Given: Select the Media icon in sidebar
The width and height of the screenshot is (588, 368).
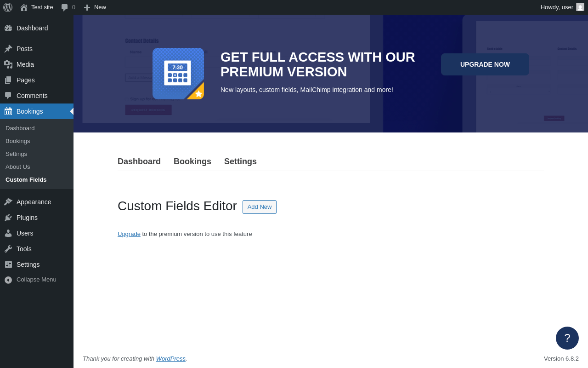Looking at the screenshot, I should (x=8, y=64).
